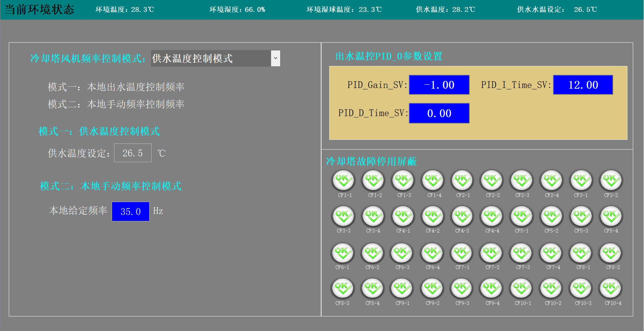Edit the PID_Gain_SV value field

(439, 85)
